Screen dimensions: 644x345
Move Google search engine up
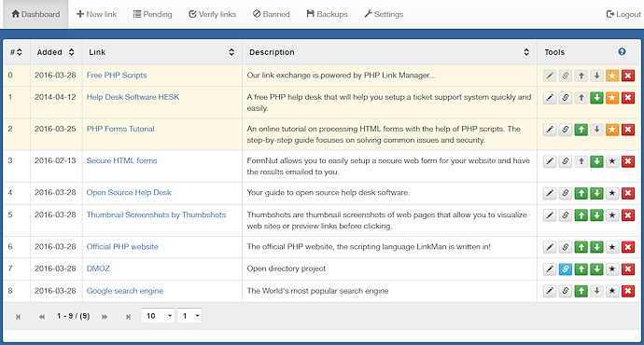click(581, 291)
